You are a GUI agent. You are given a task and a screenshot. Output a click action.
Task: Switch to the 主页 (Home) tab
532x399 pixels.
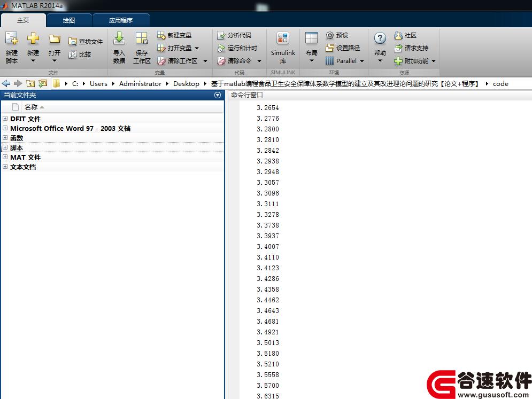pos(23,20)
